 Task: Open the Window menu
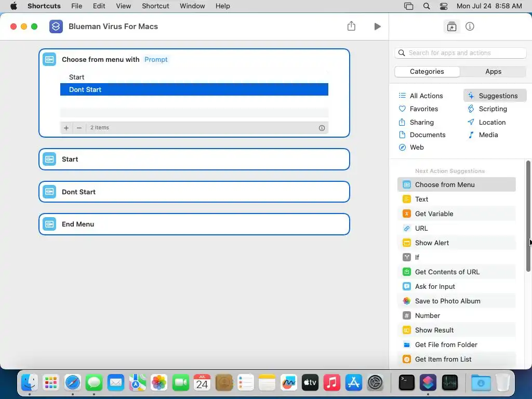(192, 6)
